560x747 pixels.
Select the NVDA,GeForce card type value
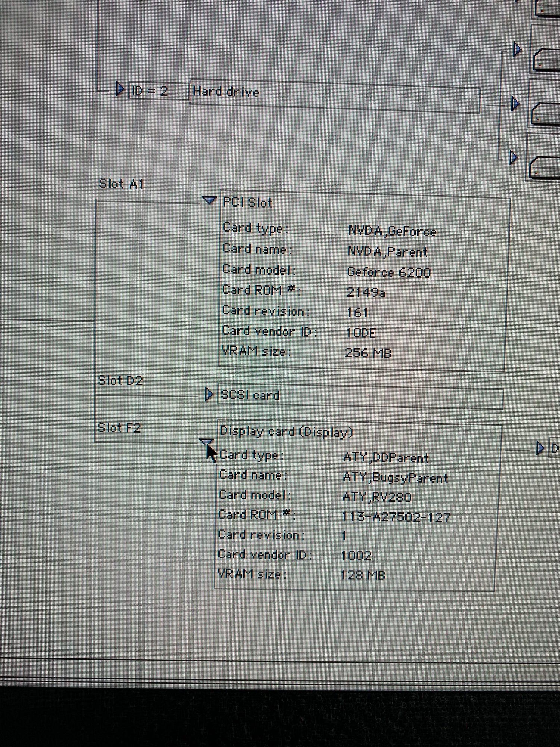pos(392,231)
